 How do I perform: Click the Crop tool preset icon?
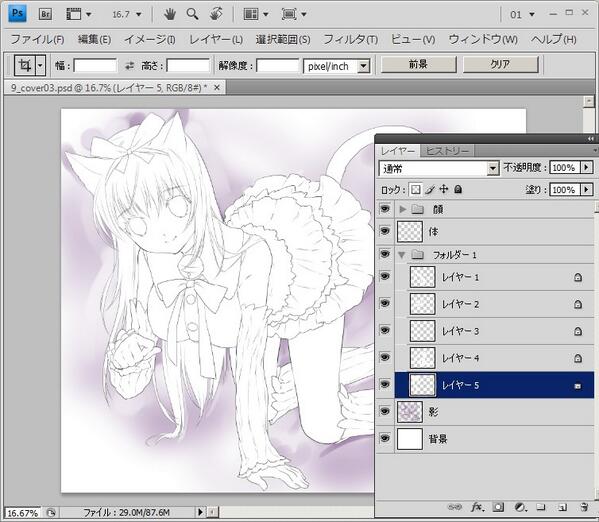25,65
